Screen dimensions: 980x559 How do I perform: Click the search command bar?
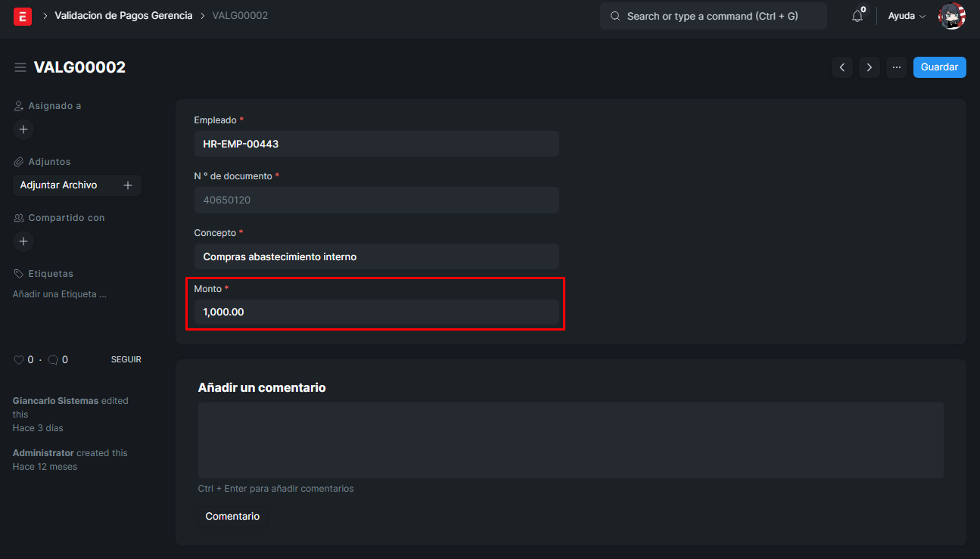[713, 16]
